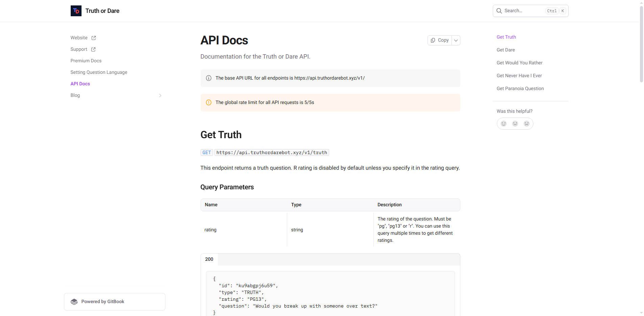This screenshot has height=316, width=644.
Task: Click the info icon in the base URL notice
Action: tap(208, 78)
